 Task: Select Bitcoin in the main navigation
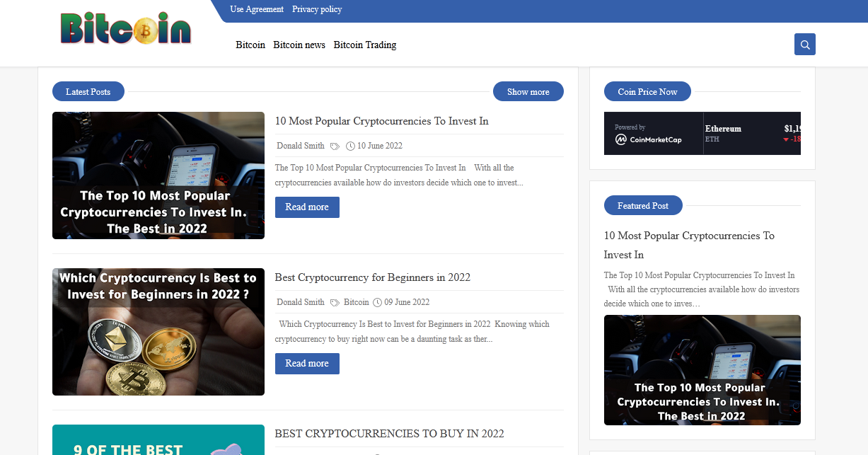point(250,45)
